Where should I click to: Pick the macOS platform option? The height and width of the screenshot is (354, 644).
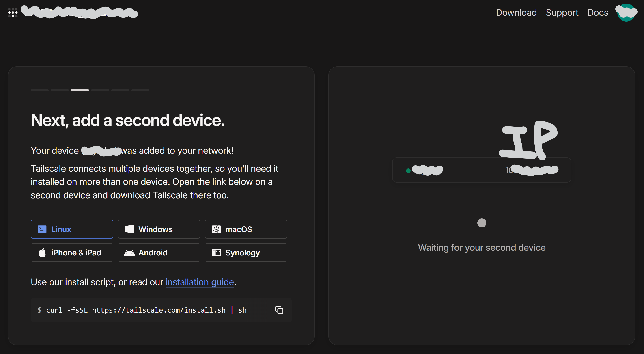(246, 229)
